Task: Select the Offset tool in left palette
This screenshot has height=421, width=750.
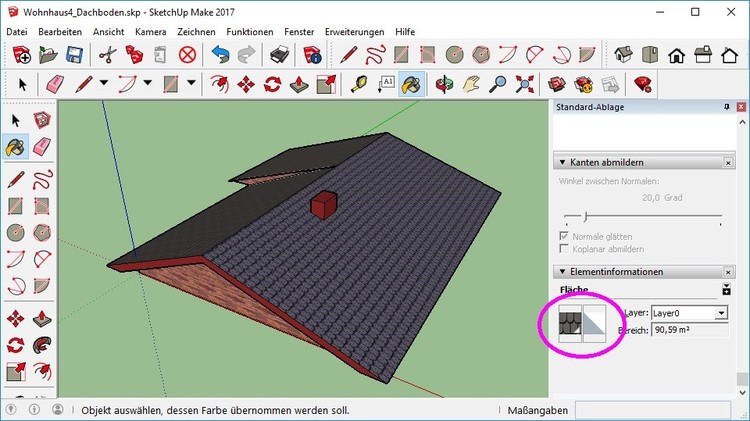Action: [x=42, y=371]
